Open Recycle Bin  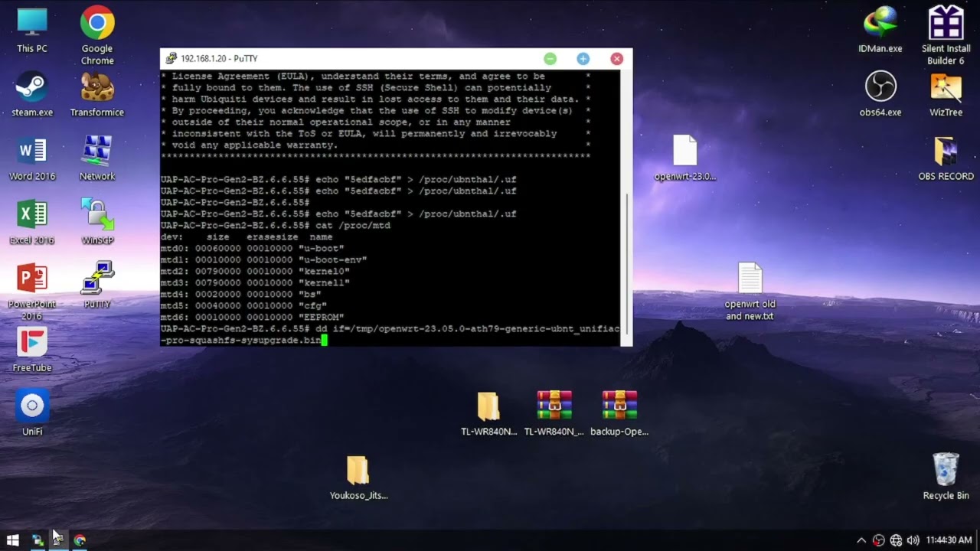click(946, 477)
